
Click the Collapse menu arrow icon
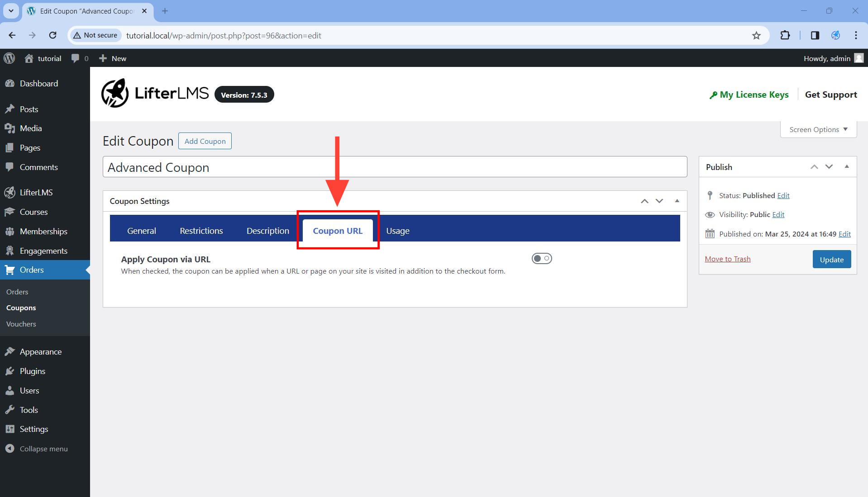click(x=10, y=449)
